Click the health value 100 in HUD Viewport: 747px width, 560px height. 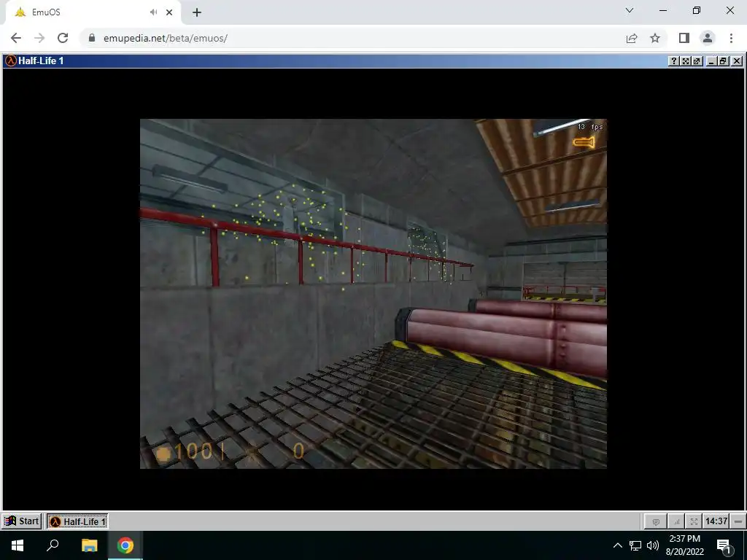(x=193, y=451)
